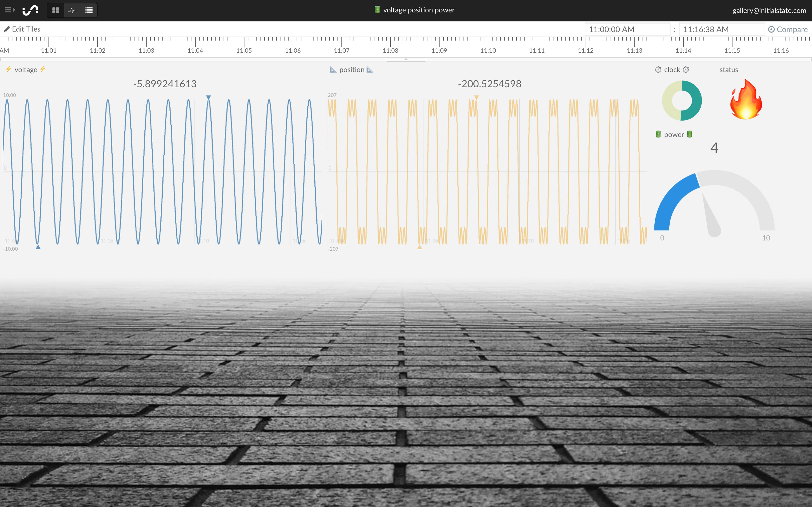Switch to Lines list view icon
The width and height of the screenshot is (812, 507).
89,10
